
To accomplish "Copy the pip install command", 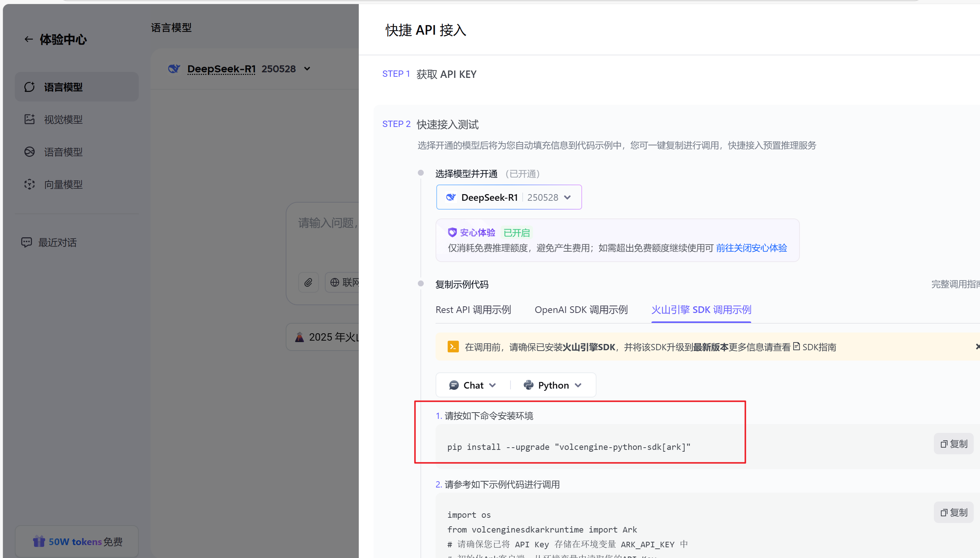I will (953, 444).
